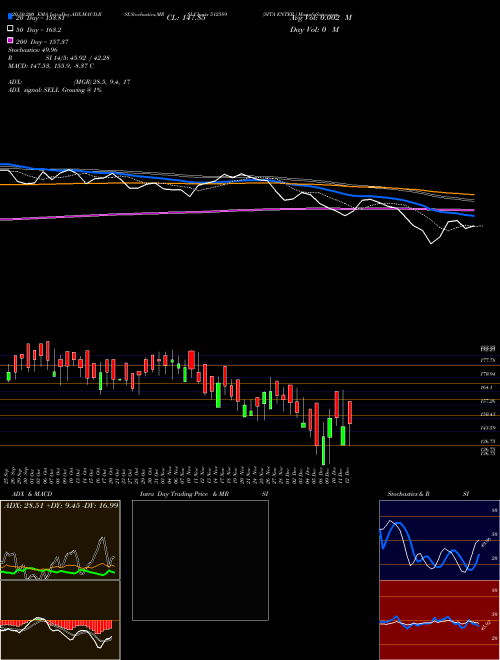Click the 'CL: 147.55' closing price label

186,18
